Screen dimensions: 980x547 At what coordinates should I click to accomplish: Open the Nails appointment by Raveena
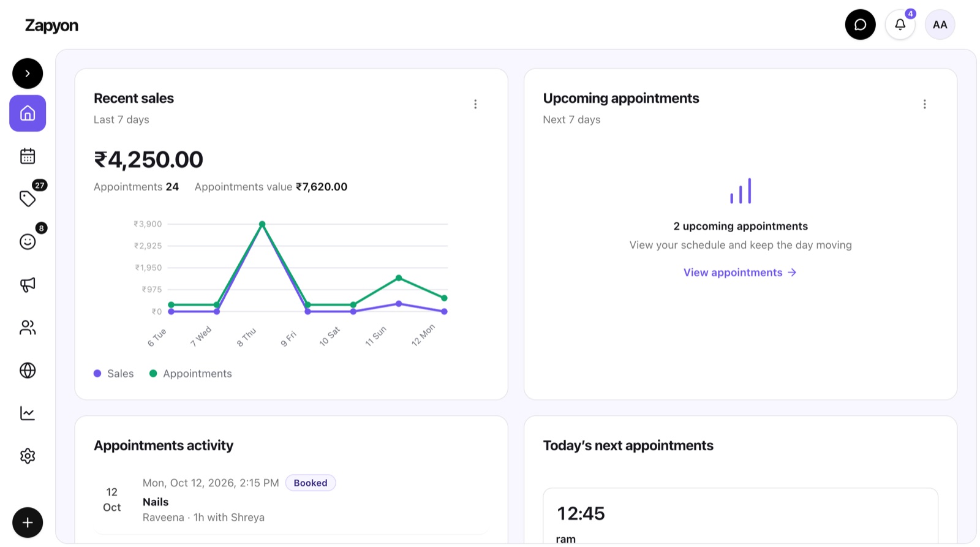tap(291, 501)
